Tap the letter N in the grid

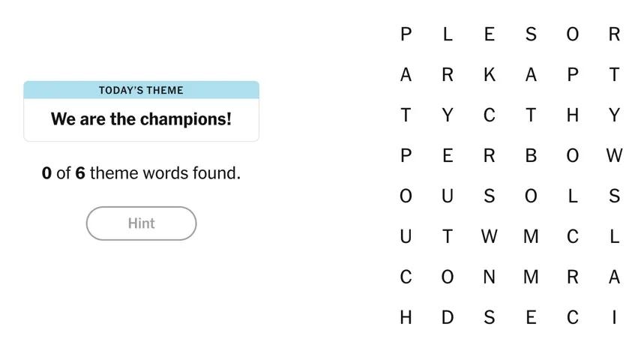(x=489, y=277)
